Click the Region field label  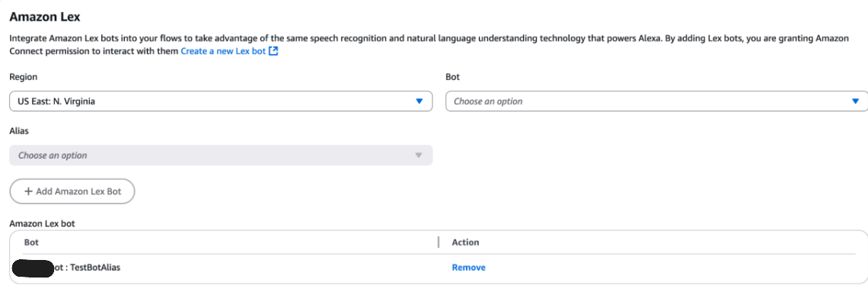click(x=24, y=78)
